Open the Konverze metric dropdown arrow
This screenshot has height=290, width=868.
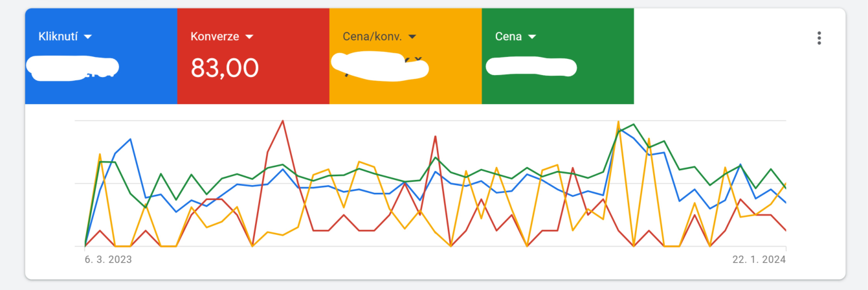[x=249, y=36]
